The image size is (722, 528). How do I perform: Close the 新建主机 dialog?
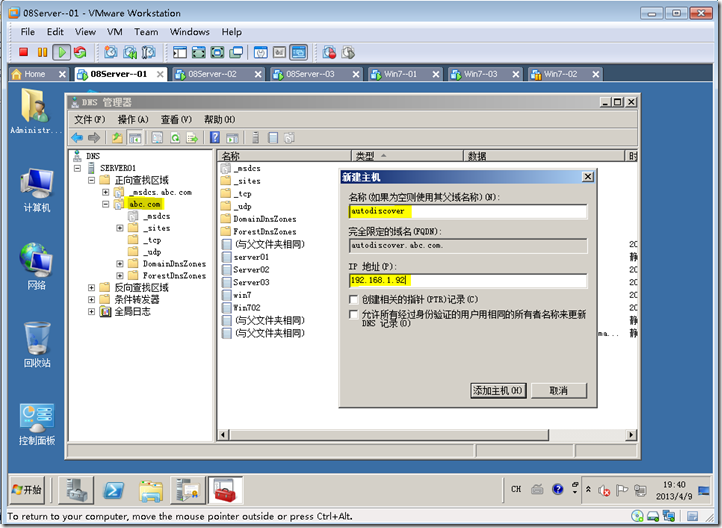pyautogui.click(x=588, y=177)
